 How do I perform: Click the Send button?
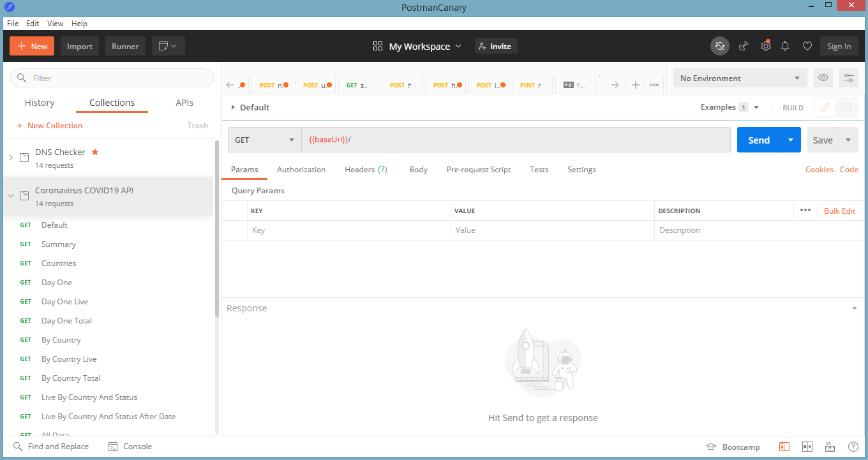point(758,139)
